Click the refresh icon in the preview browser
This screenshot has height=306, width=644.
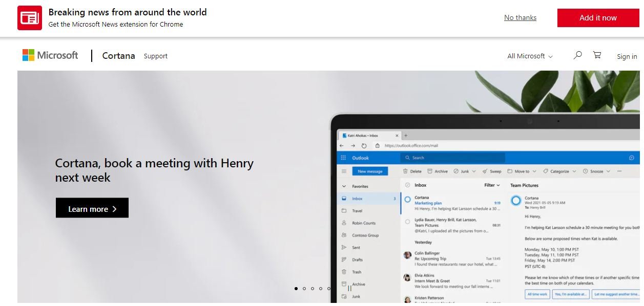pyautogui.click(x=364, y=146)
